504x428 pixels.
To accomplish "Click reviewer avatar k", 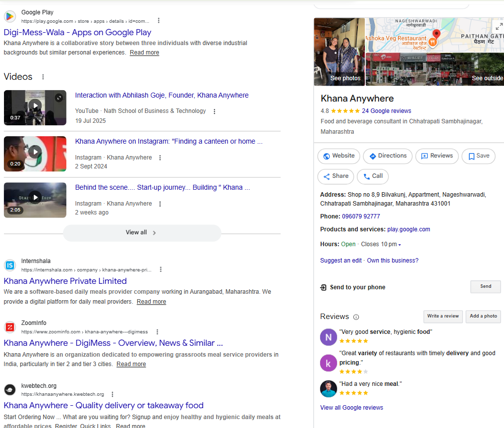I will (329, 363).
